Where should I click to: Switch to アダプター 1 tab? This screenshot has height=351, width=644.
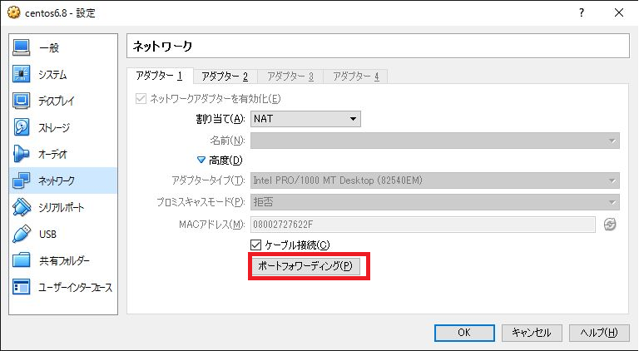tap(160, 76)
